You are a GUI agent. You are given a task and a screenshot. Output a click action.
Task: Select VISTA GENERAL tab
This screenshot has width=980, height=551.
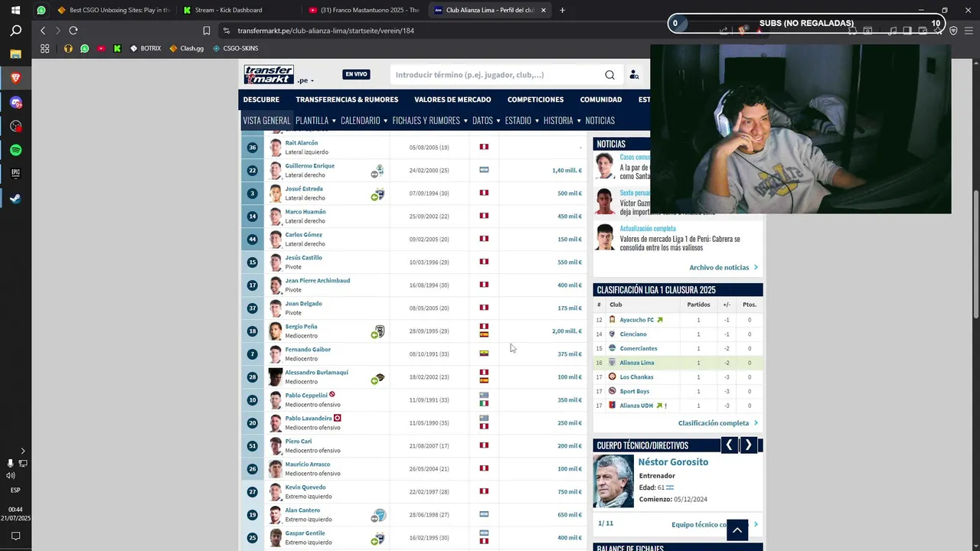coord(266,120)
